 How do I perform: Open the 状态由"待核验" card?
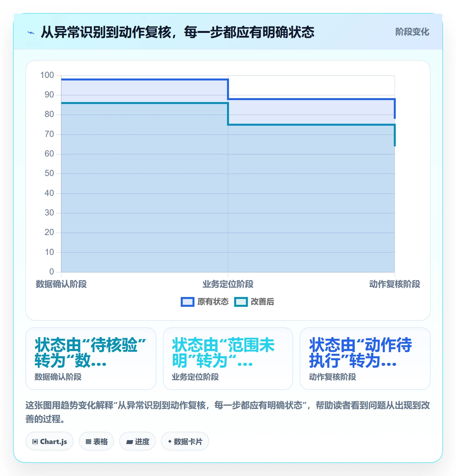pos(91,359)
